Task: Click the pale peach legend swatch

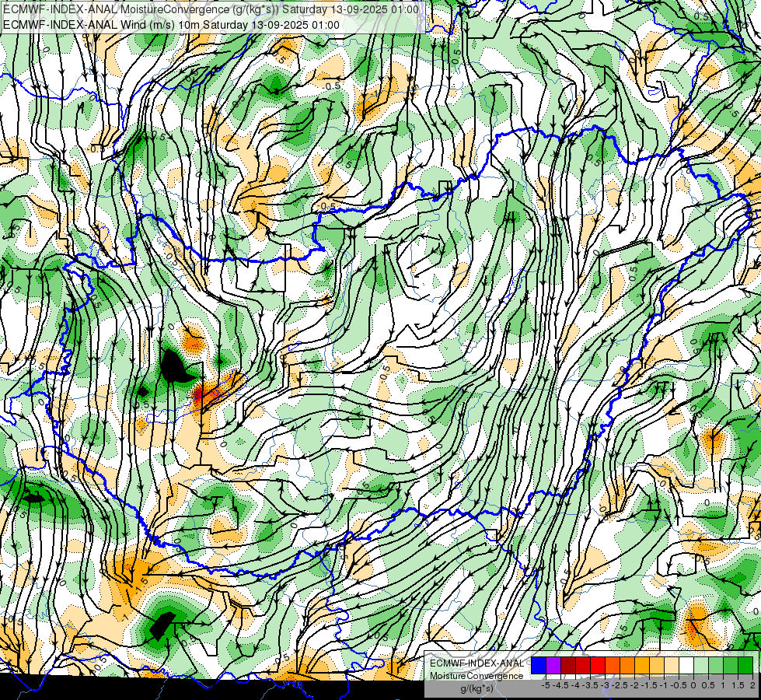Action: click(671, 666)
